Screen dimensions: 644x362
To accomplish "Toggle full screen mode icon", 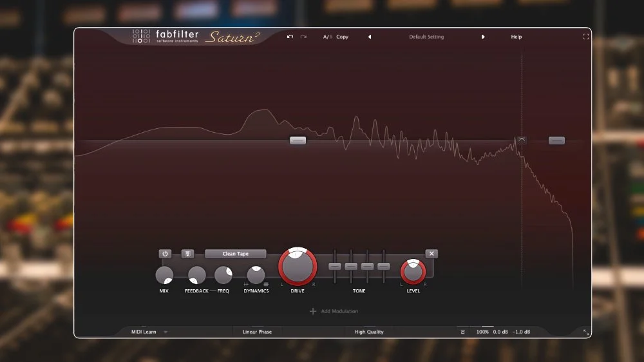I will pos(586,37).
